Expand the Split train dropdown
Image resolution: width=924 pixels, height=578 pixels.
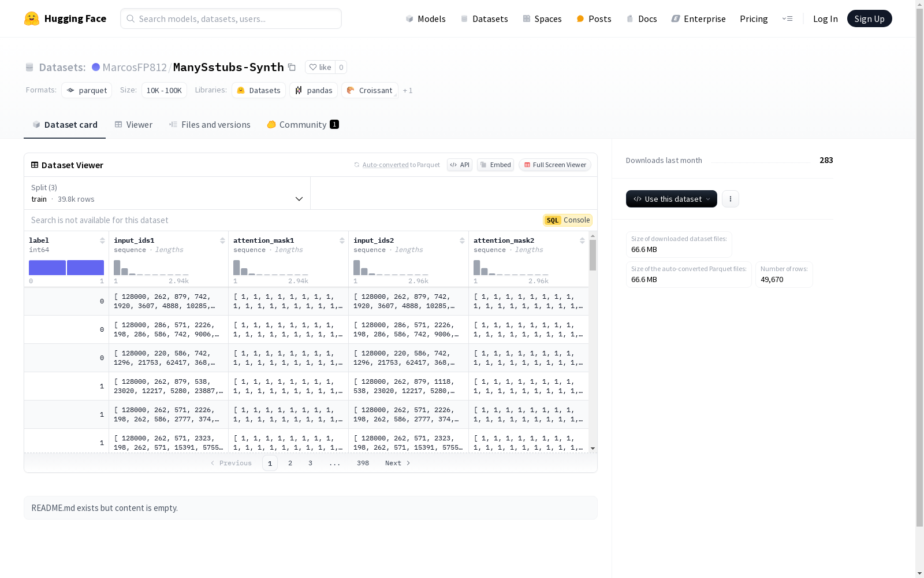pyautogui.click(x=167, y=193)
